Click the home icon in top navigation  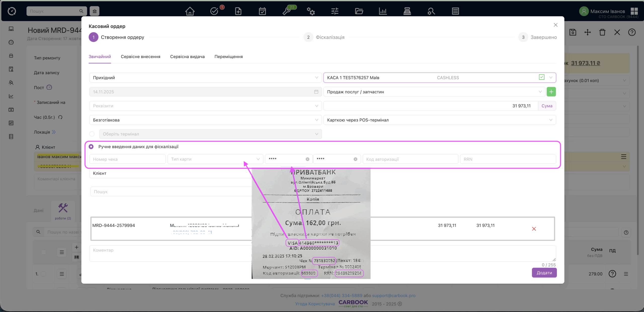(x=190, y=11)
